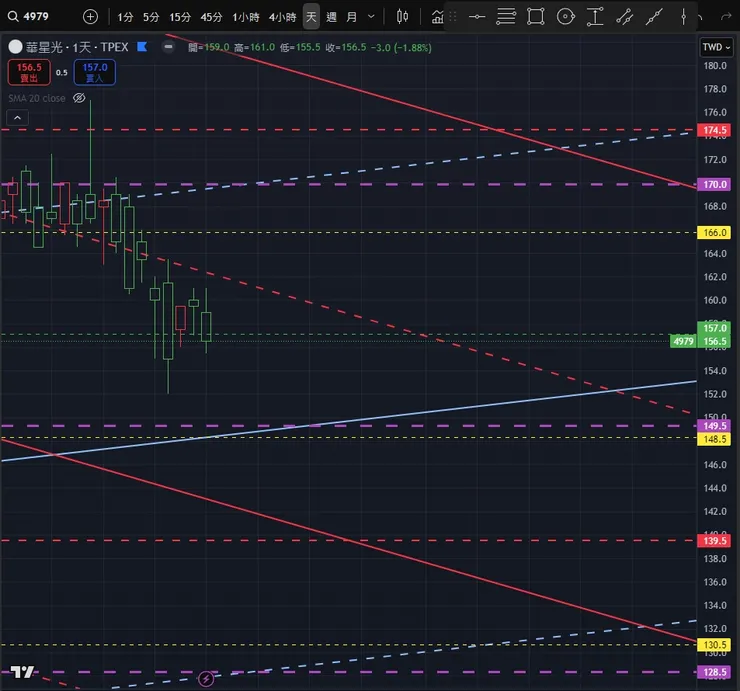Click the 139.5 red price label
Screen dimensions: 740x691
click(714, 541)
